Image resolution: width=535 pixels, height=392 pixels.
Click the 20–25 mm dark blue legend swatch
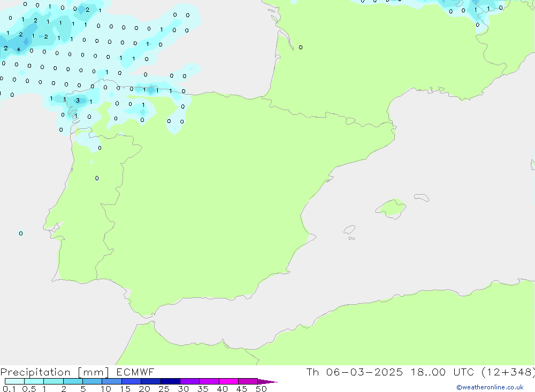pos(151,381)
